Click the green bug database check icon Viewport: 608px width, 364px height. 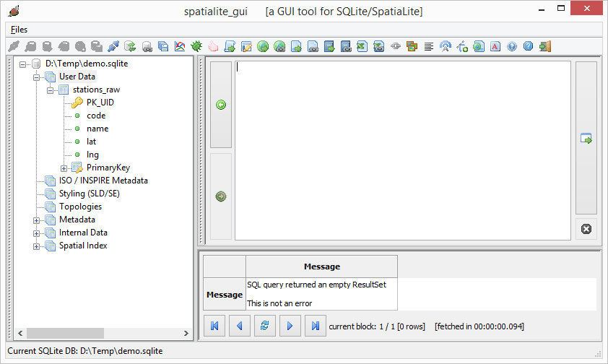196,46
